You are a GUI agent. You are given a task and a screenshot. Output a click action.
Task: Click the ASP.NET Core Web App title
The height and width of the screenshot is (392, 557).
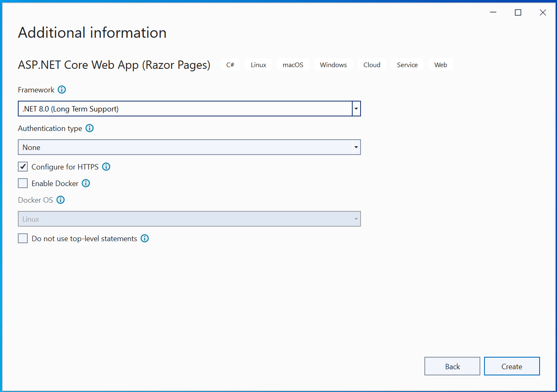point(114,65)
